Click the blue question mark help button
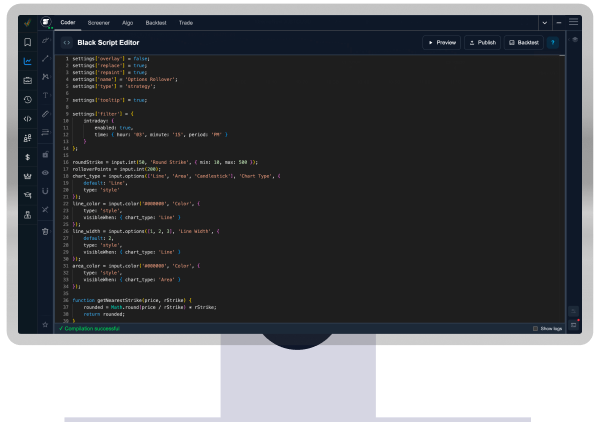Viewport: 600px width, 425px height. pyautogui.click(x=553, y=42)
